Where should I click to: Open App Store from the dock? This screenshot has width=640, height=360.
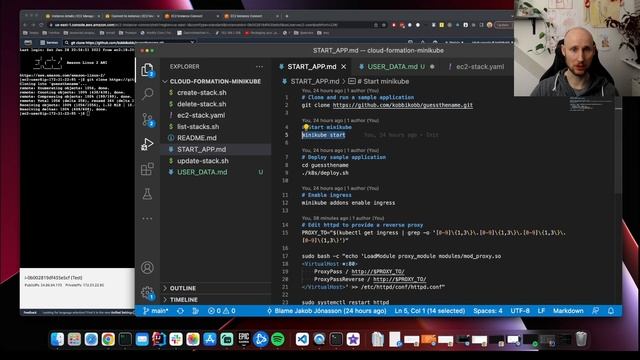tap(210, 339)
